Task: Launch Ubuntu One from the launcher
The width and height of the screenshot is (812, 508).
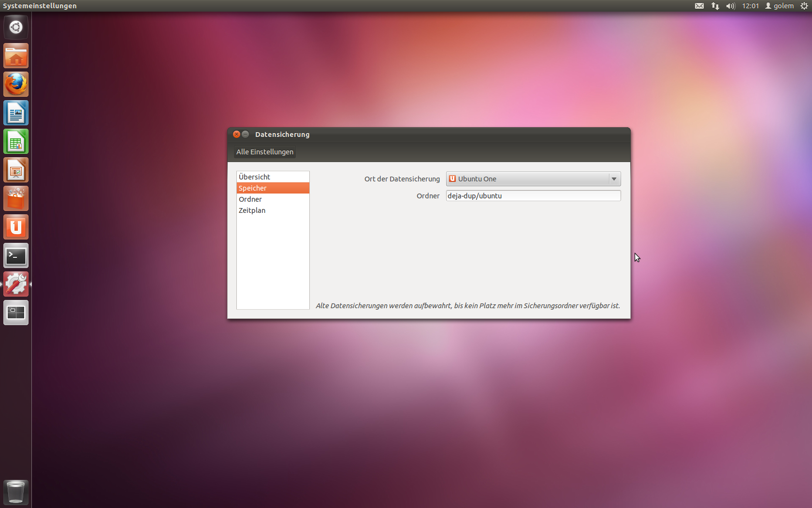Action: coord(16,227)
